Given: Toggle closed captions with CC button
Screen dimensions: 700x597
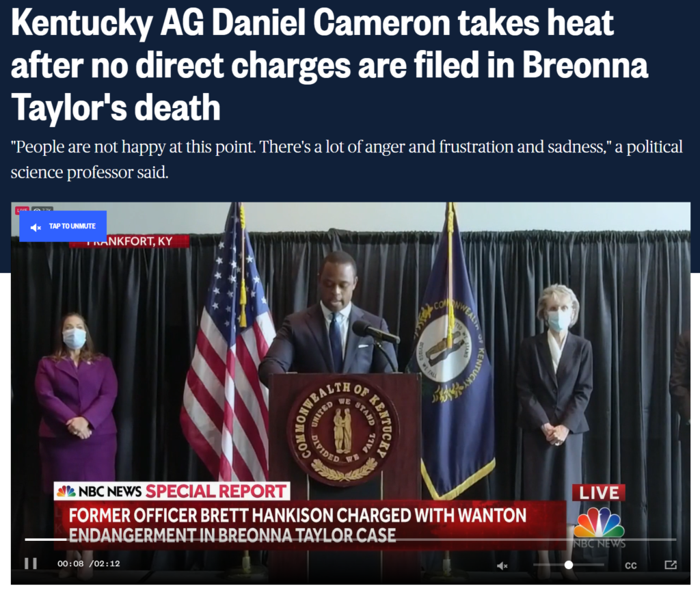Looking at the screenshot, I should (631, 566).
